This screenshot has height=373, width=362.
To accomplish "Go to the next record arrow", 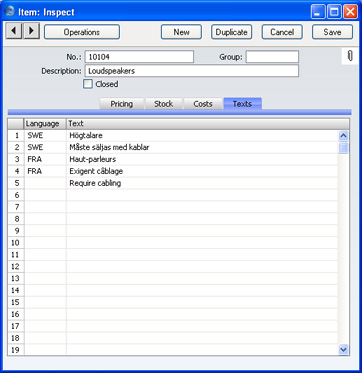I will pos(32,31).
